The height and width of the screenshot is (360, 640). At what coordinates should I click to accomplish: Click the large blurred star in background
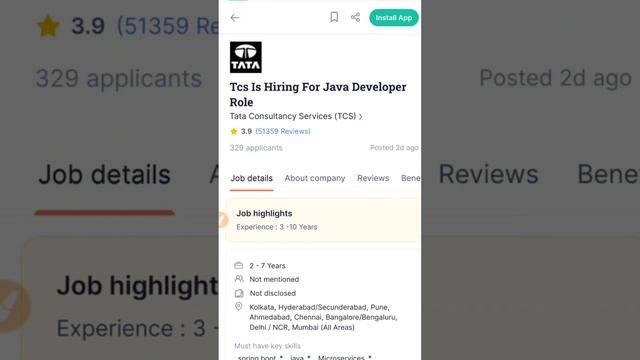(48, 27)
